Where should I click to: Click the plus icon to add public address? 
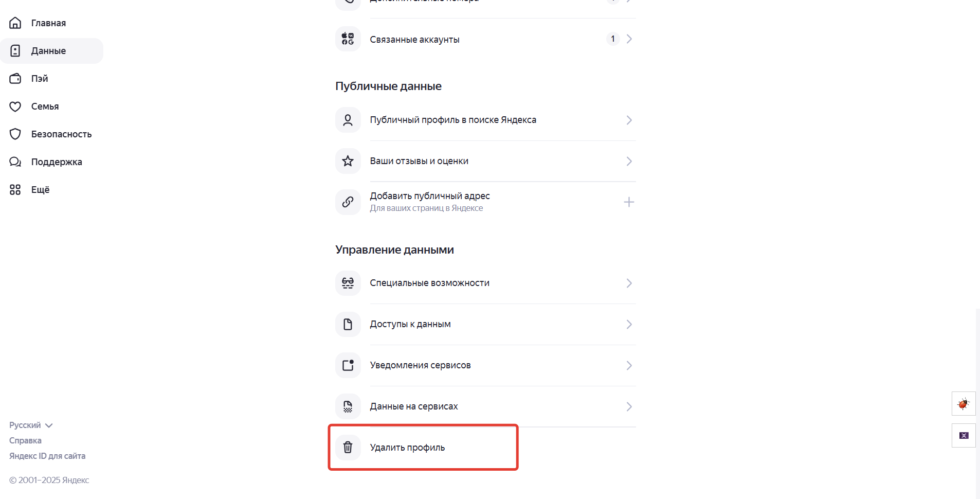(x=629, y=202)
